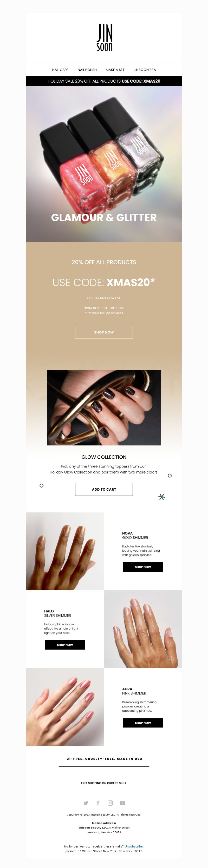Click Shop Now under the XMAS20 code
This screenshot has width=208, height=868.
coord(104,332)
